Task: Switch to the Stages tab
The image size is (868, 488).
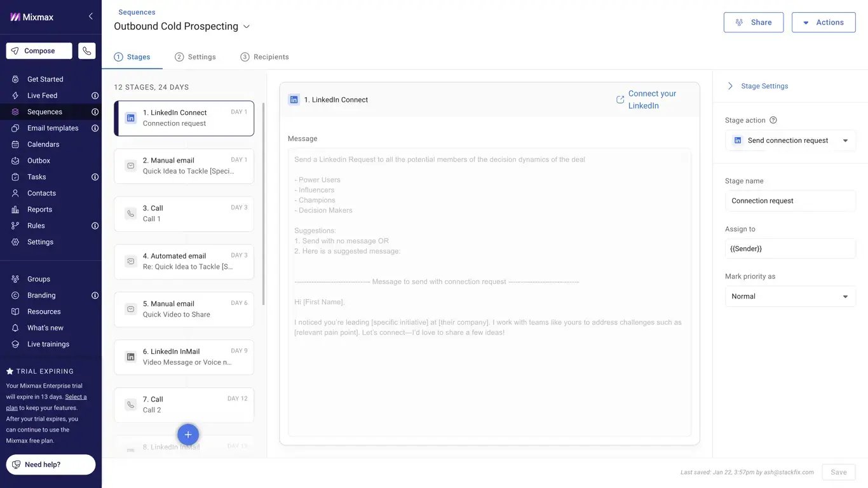Action: 132,57
